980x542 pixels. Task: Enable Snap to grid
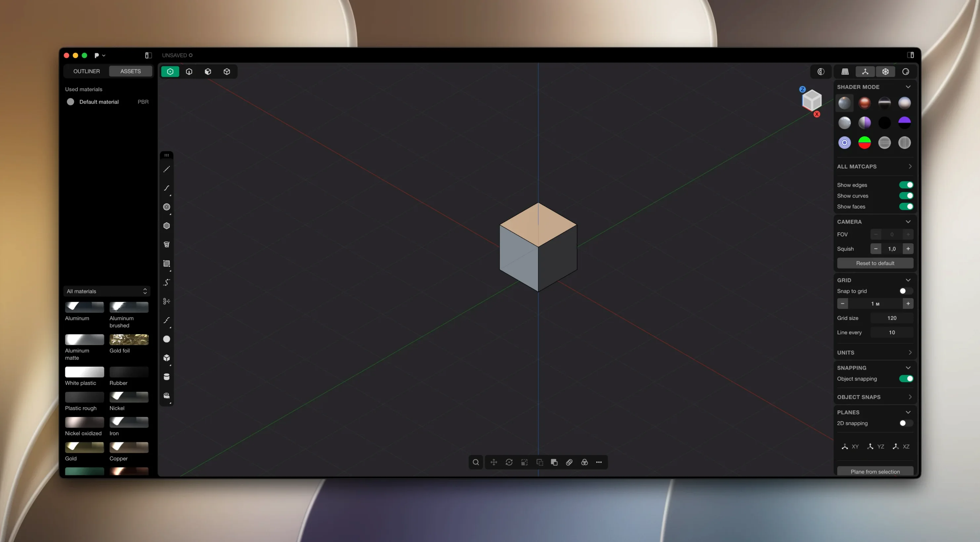point(906,291)
